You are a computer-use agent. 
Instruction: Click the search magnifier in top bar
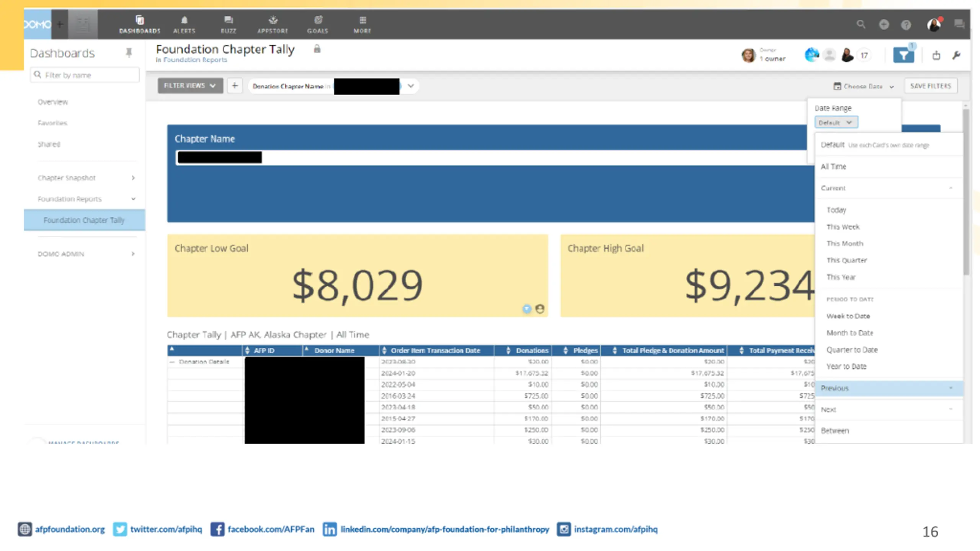point(861,24)
